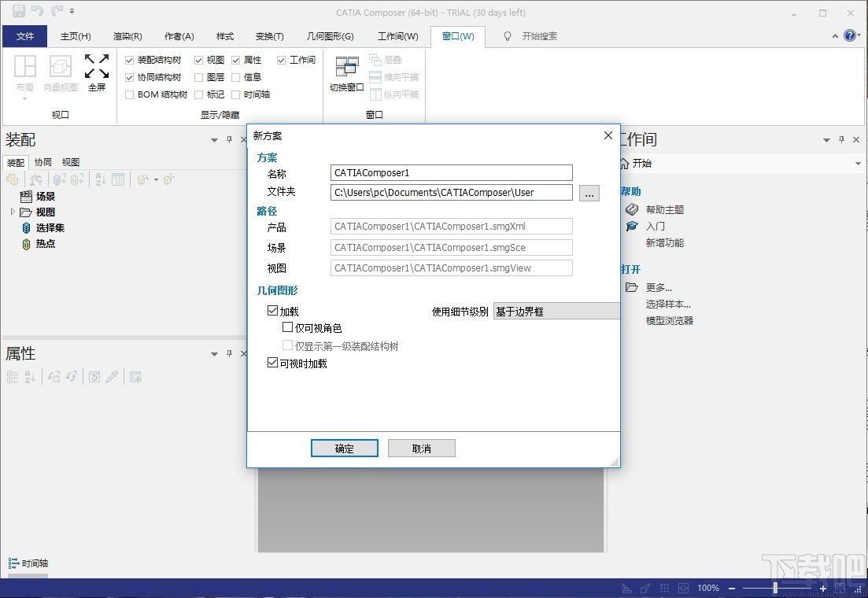868x598 pixels.
Task: Open the 选择集 item in the assembly tree
Action: (x=49, y=227)
